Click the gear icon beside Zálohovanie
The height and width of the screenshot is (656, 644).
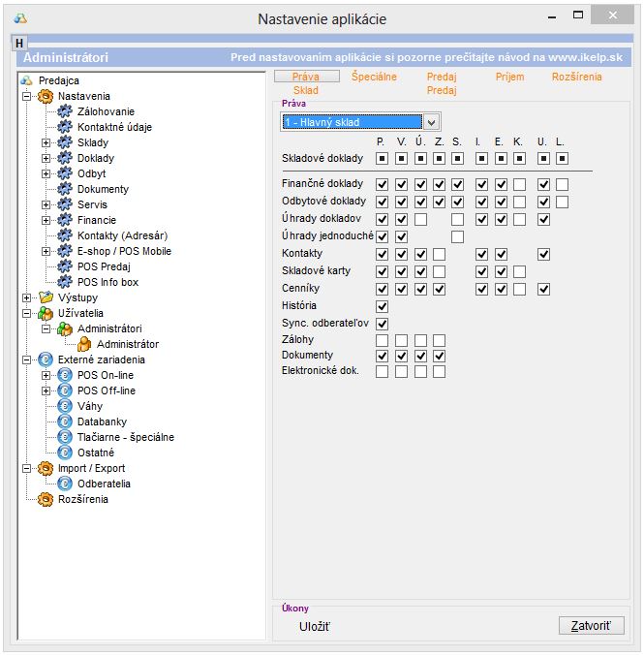[66, 111]
